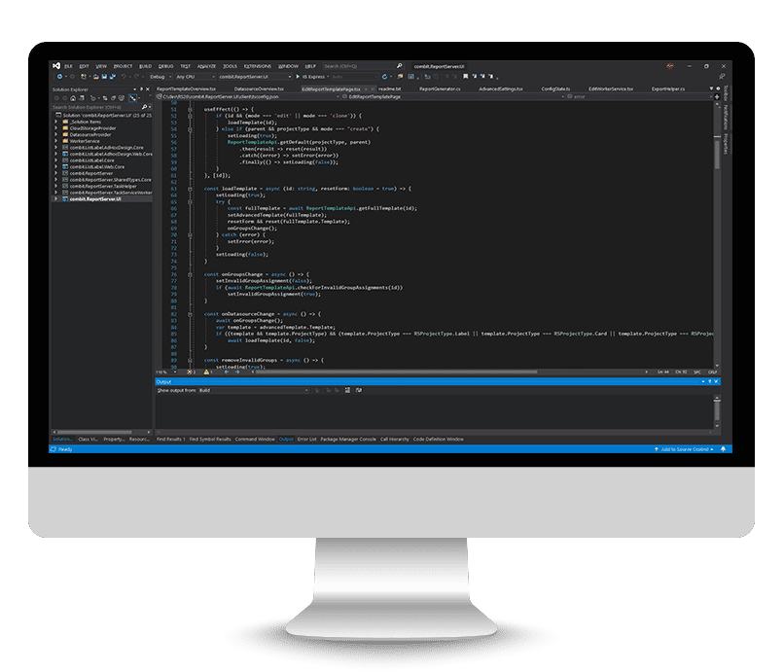Close the Output panel
Image resolution: width=784 pixels, height=672 pixels.
(x=716, y=382)
